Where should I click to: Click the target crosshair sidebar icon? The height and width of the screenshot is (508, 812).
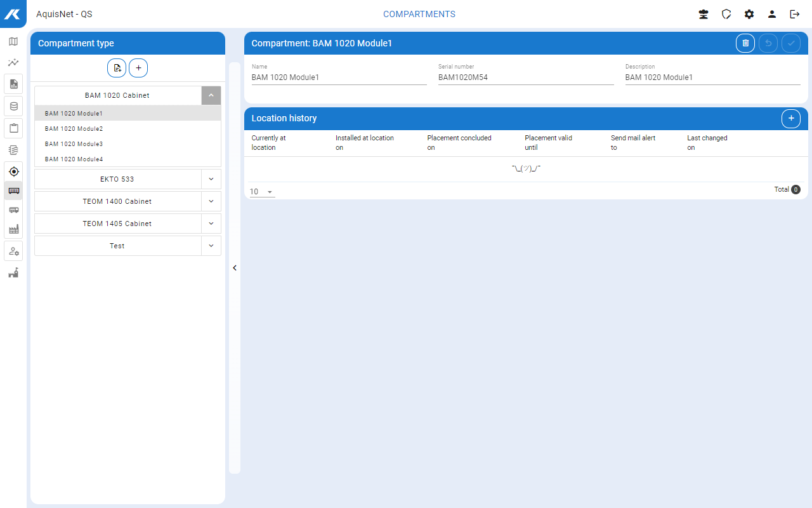[13, 171]
